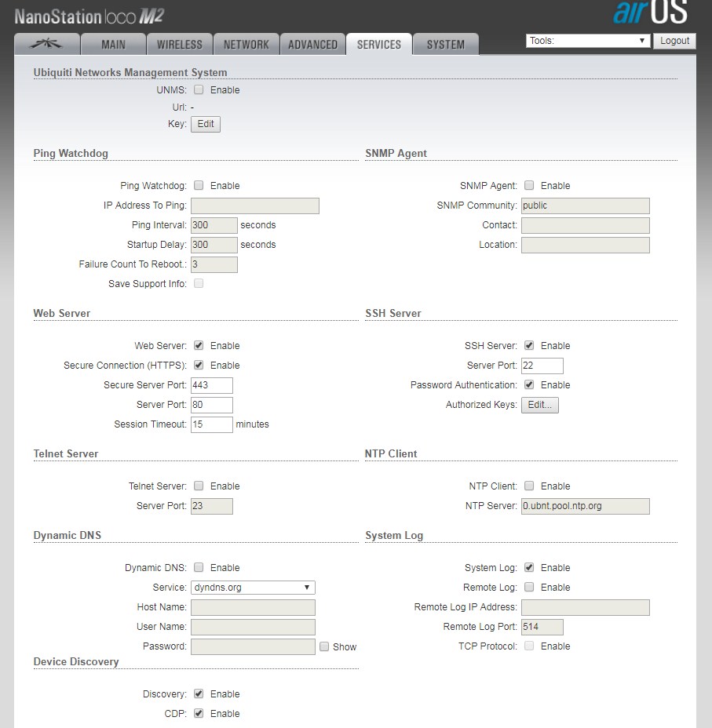Screen dimensions: 712x728
Task: Click the SNMP Contact field
Action: 585,225
